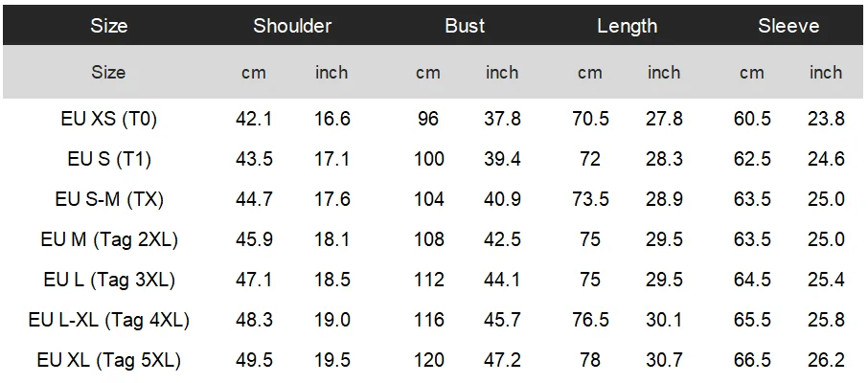Click the sleeve value 26.2 inch
Screen dimensions: 868x383
tap(826, 361)
